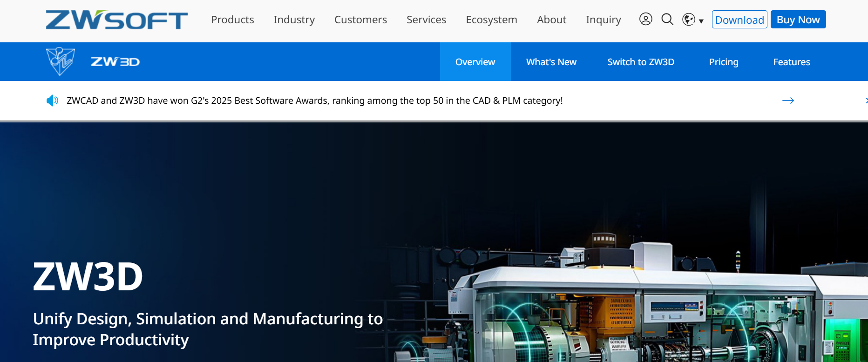
Task: Click the ZW3D shield emblem icon
Action: click(x=61, y=61)
